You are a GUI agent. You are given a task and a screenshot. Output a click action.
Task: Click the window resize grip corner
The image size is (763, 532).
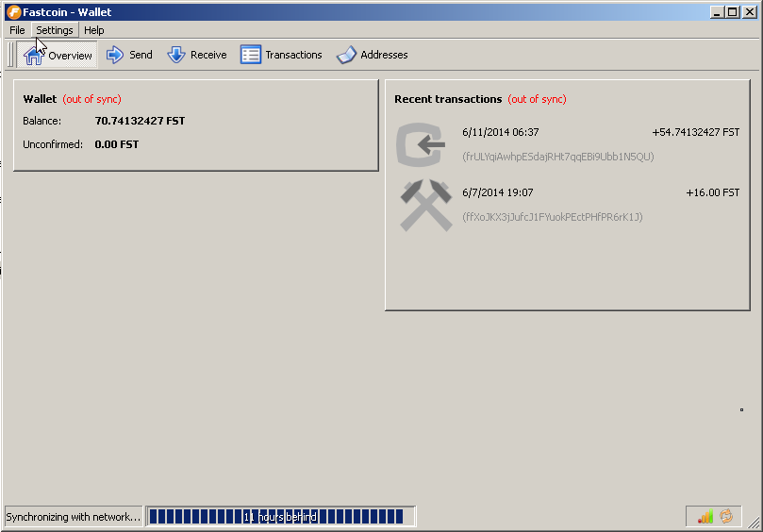pyautogui.click(x=754, y=523)
